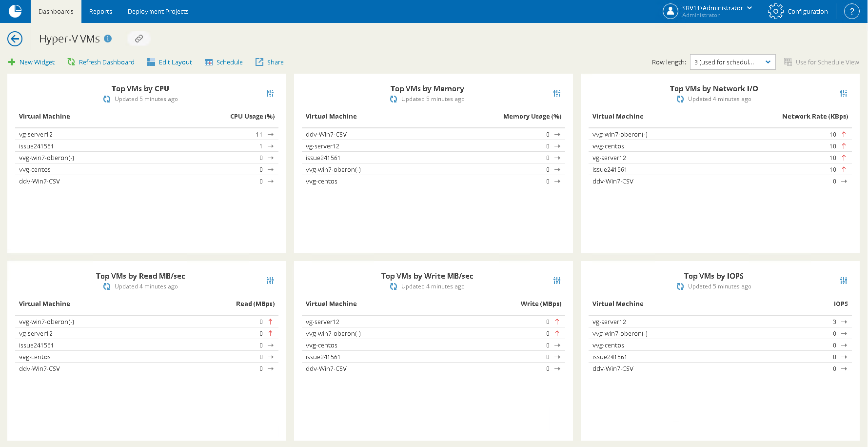The height and width of the screenshot is (447, 868).
Task: Select vvg-centos row in Write MB/sec widget
Action: pos(434,345)
